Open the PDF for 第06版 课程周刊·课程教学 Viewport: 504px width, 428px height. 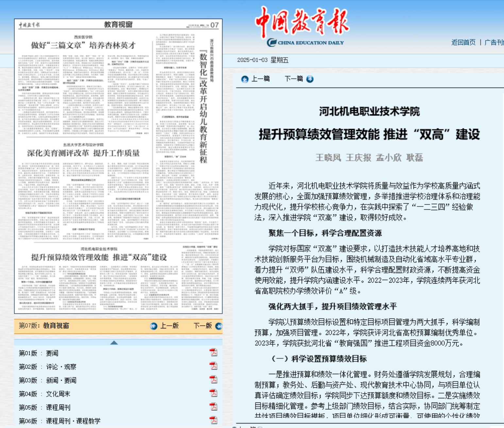coord(213,420)
